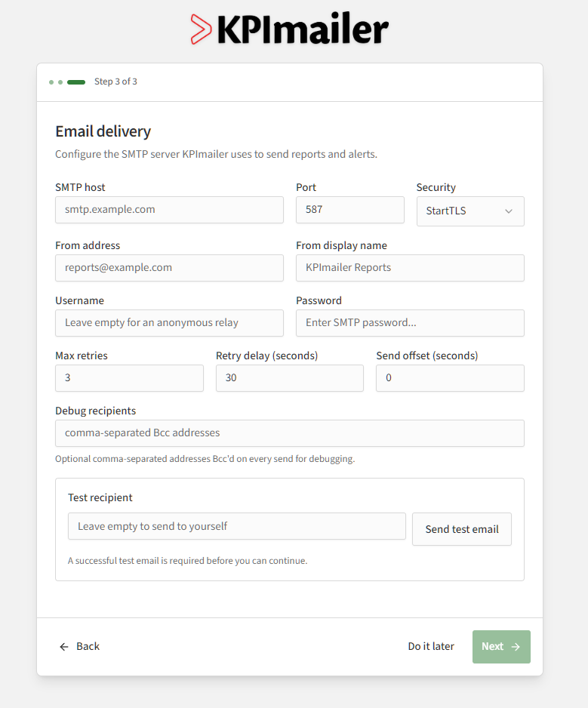The image size is (588, 708).
Task: Click Send test email button
Action: pos(462,529)
